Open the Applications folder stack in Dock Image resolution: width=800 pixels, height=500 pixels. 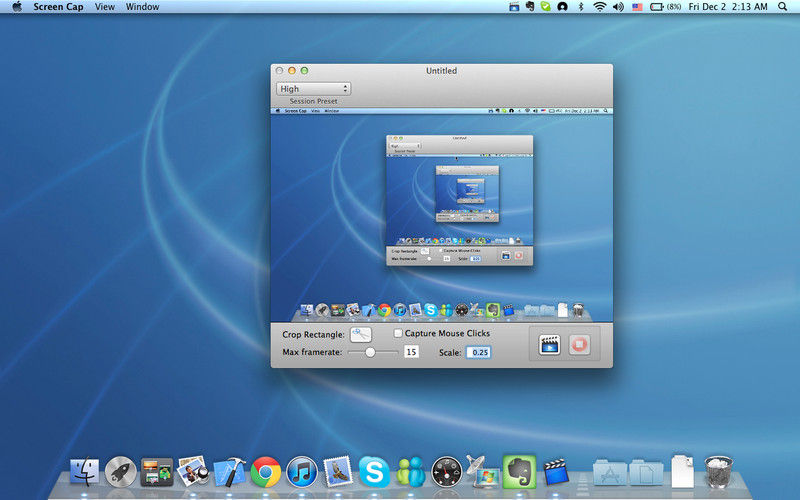point(610,472)
